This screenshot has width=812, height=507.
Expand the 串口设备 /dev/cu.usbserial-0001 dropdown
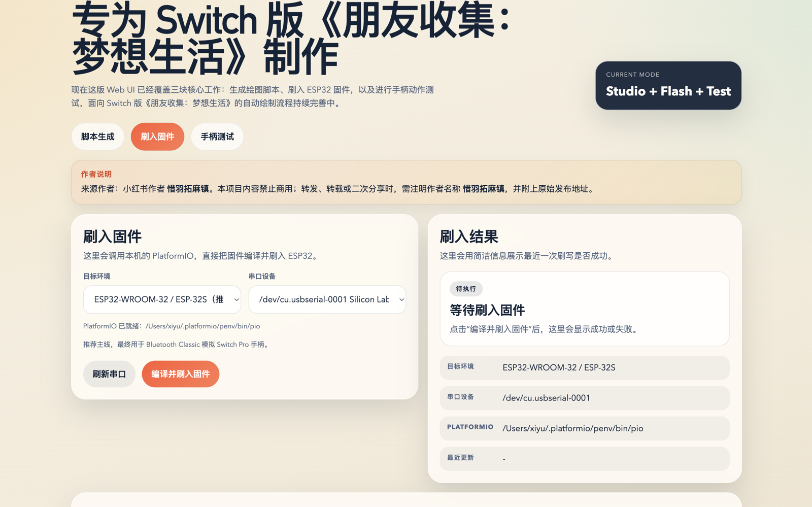point(327,299)
